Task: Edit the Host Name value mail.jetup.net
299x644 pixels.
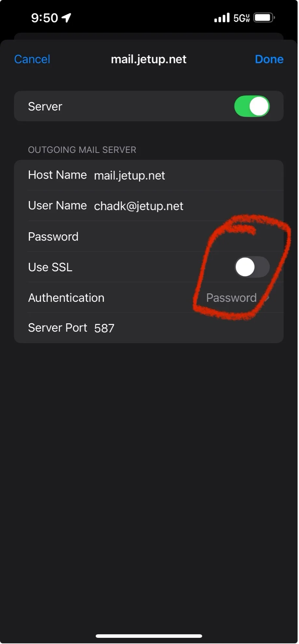Action: (x=129, y=176)
